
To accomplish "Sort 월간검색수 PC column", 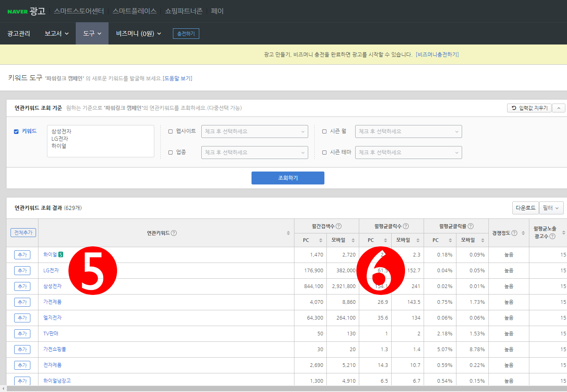I will click(321, 240).
